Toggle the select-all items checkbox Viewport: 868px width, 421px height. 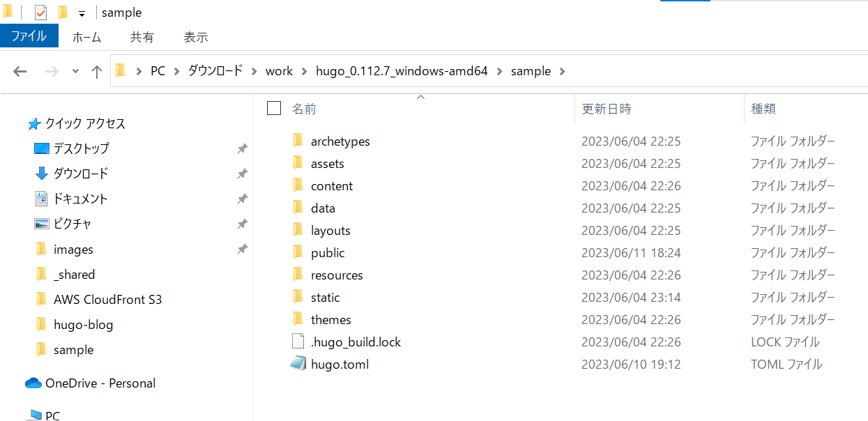(x=274, y=108)
